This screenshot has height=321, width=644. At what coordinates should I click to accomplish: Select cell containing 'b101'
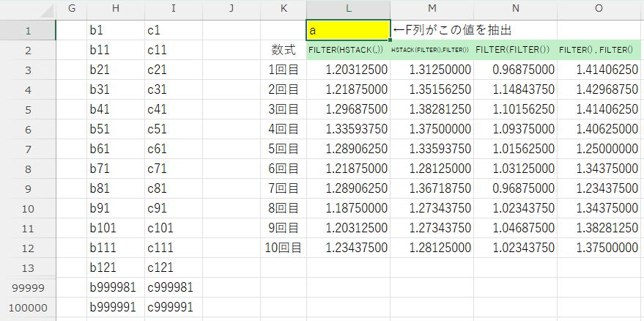coord(116,228)
